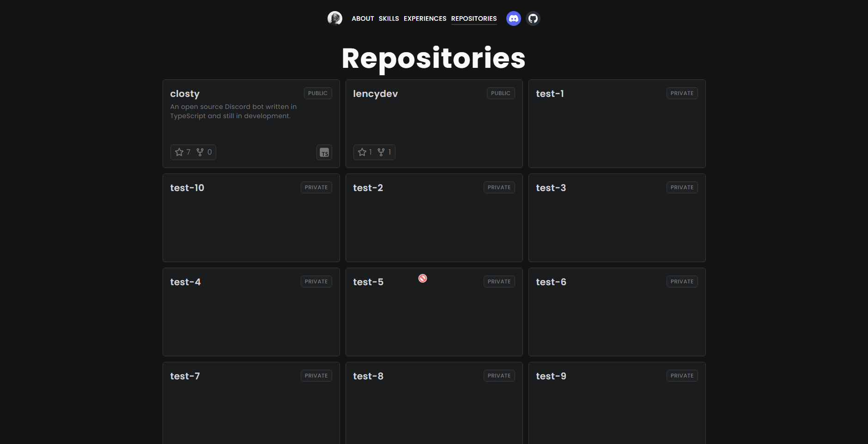The height and width of the screenshot is (444, 868).
Task: Click the avatar photo in the header
Action: coord(335,18)
